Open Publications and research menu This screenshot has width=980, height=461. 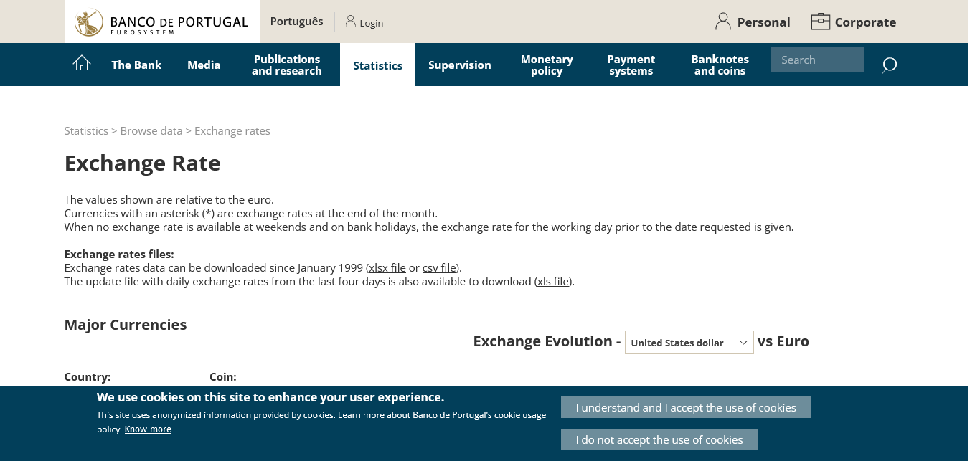(x=286, y=65)
